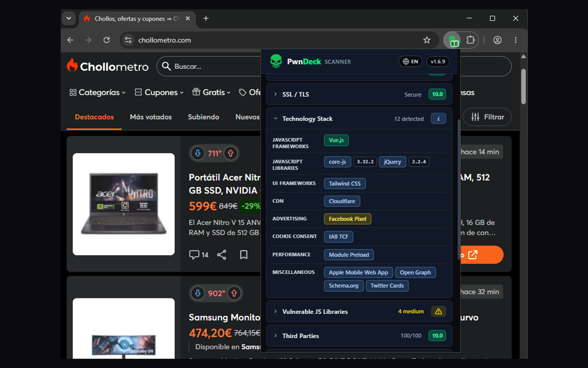This screenshot has height=368, width=588.
Task: Click the globe EN language button
Action: click(411, 61)
